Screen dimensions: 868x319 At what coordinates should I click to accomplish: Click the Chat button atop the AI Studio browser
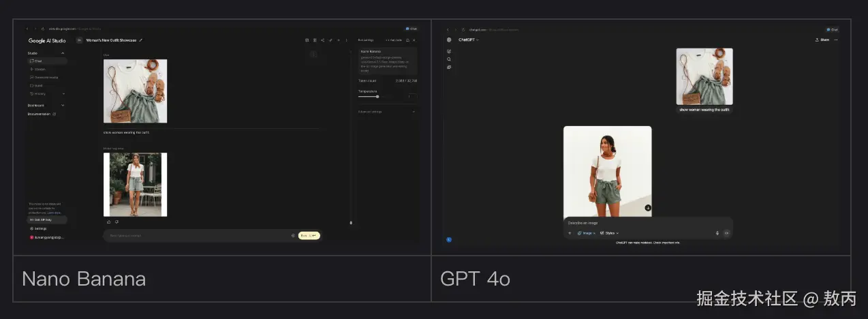(411, 29)
